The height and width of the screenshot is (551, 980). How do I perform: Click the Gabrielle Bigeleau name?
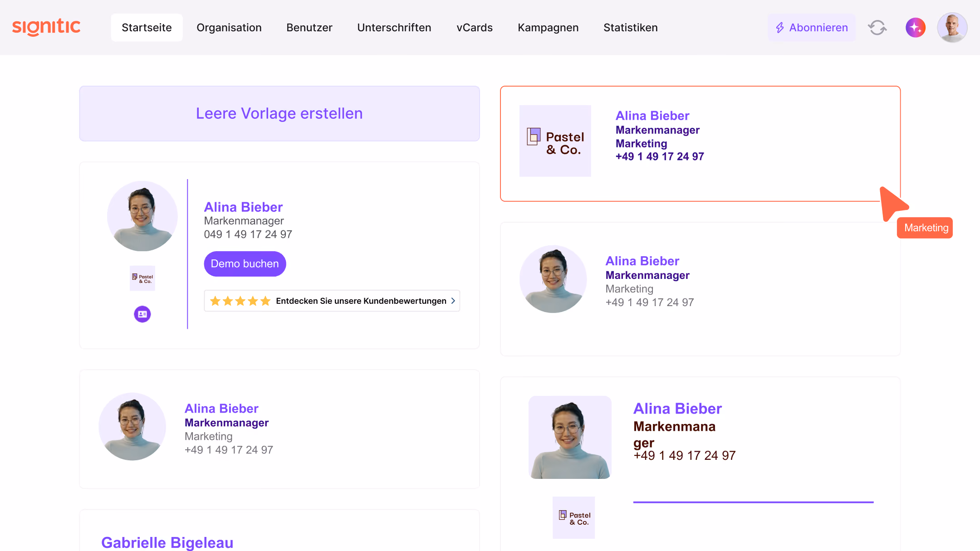167,542
